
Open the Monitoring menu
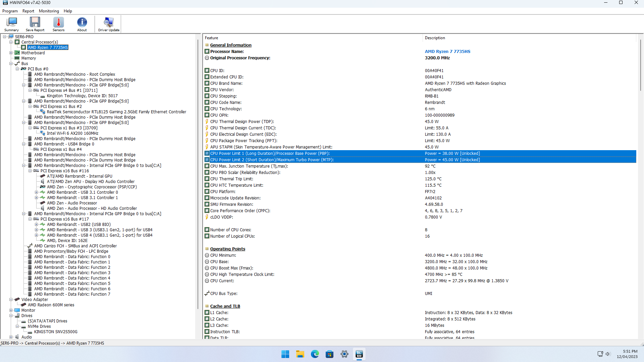pyautogui.click(x=49, y=11)
